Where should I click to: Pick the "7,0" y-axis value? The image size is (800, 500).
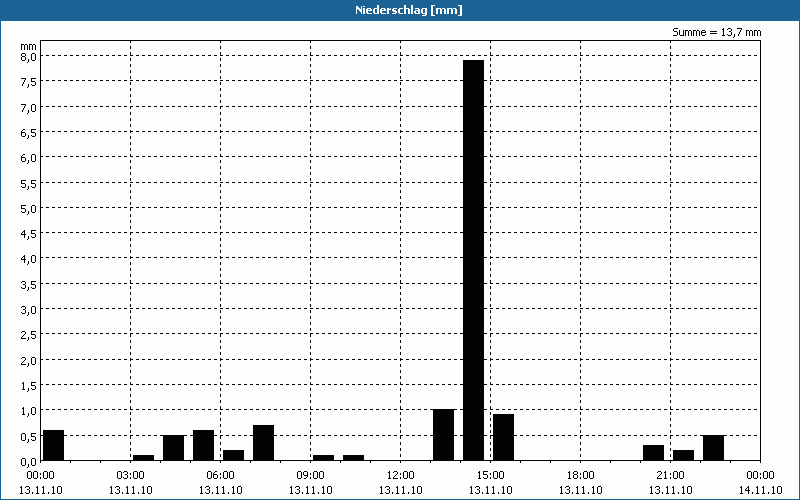point(28,107)
